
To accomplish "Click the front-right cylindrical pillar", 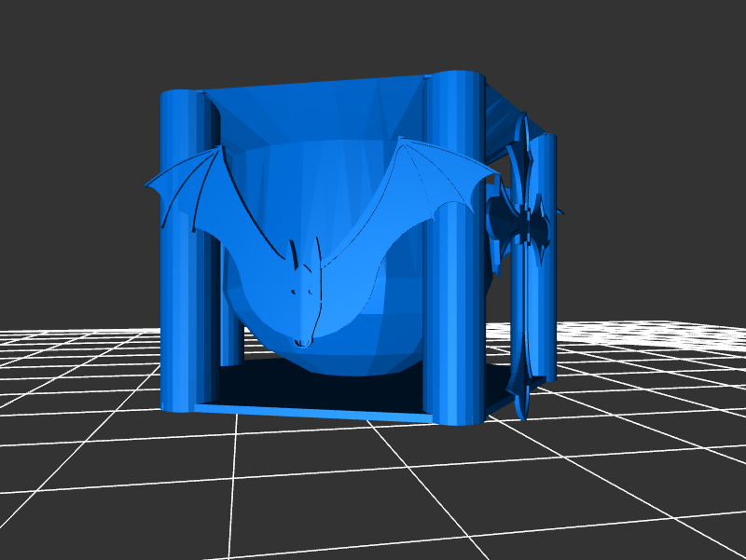I will click(454, 247).
